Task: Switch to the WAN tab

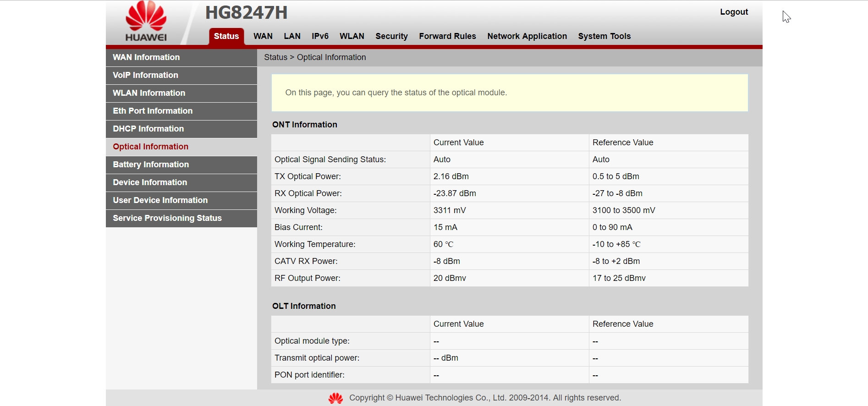Action: point(263,36)
